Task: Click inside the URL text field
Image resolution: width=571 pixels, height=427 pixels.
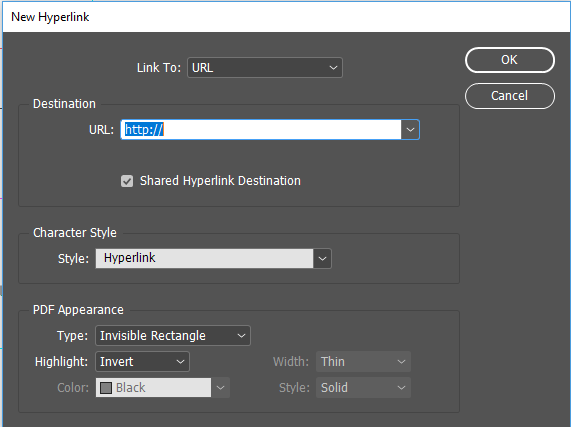Action: (261, 130)
